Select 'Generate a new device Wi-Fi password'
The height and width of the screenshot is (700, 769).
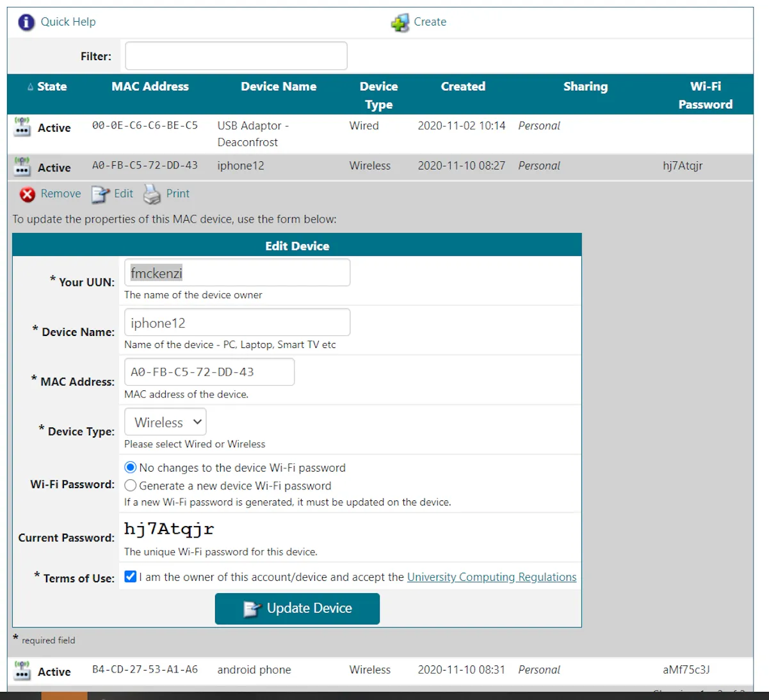130,485
